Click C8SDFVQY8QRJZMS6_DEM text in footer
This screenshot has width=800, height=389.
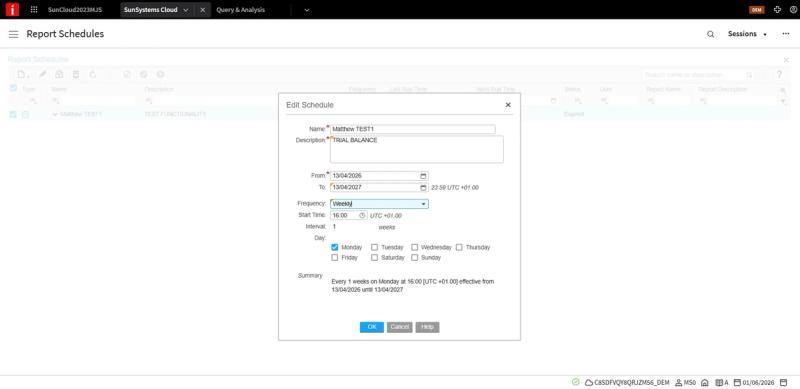(x=632, y=382)
